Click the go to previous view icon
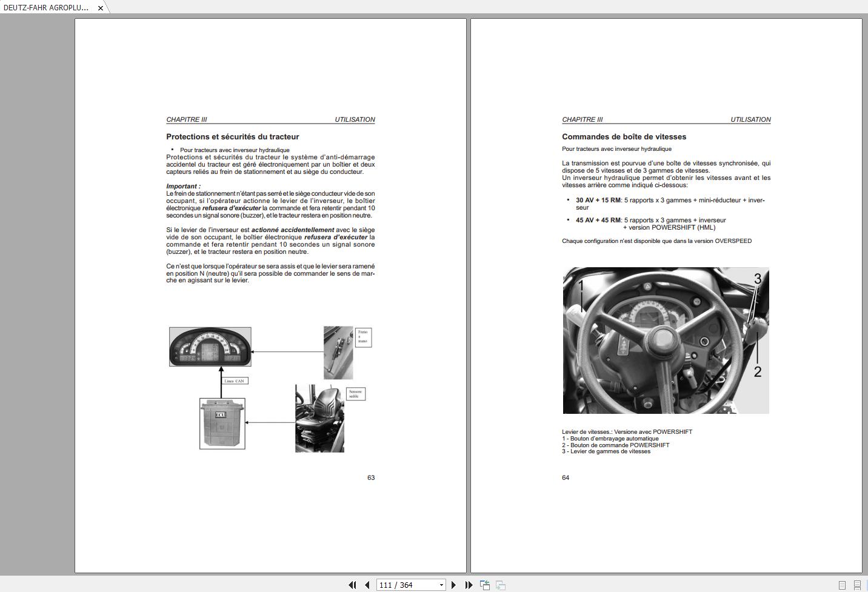 click(x=485, y=585)
